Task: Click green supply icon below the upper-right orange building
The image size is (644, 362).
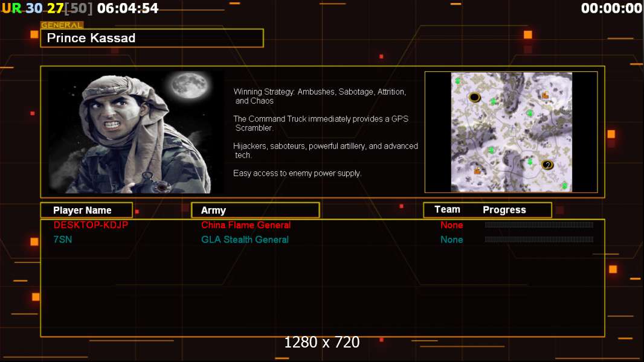Action: [530, 113]
